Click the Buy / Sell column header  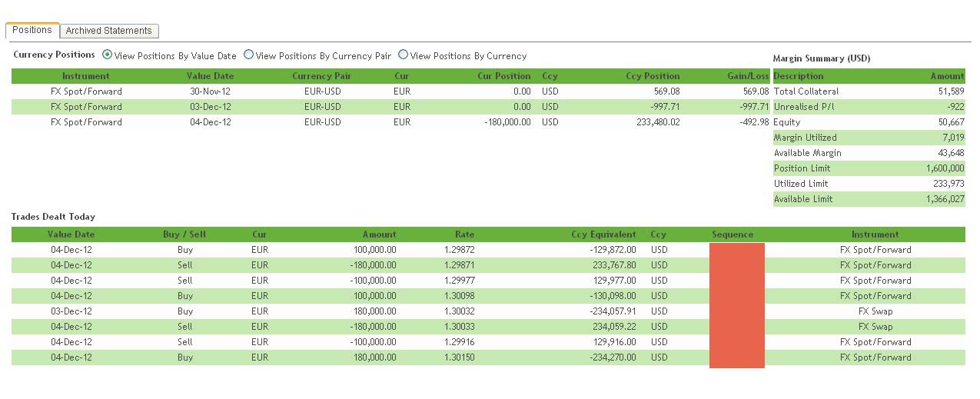[184, 234]
